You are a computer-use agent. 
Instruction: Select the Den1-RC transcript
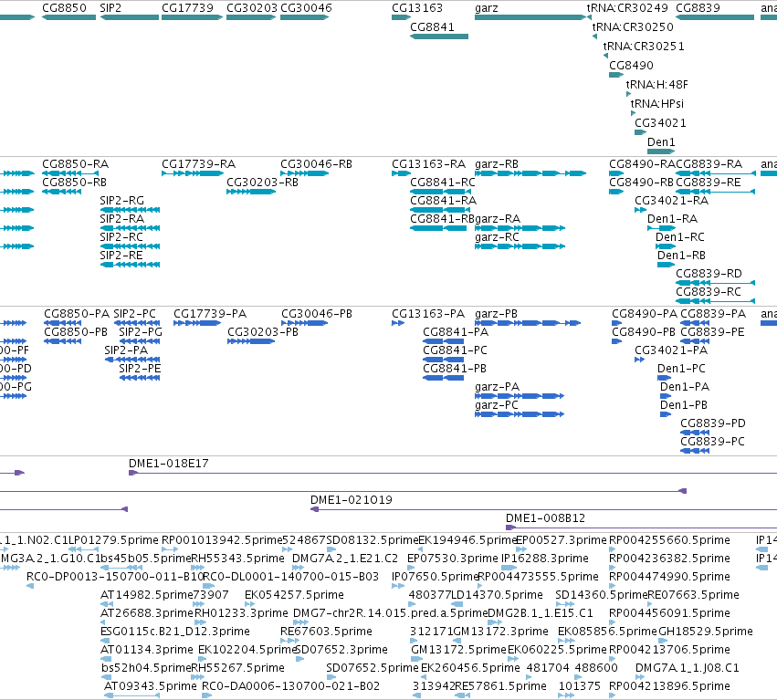(x=666, y=246)
